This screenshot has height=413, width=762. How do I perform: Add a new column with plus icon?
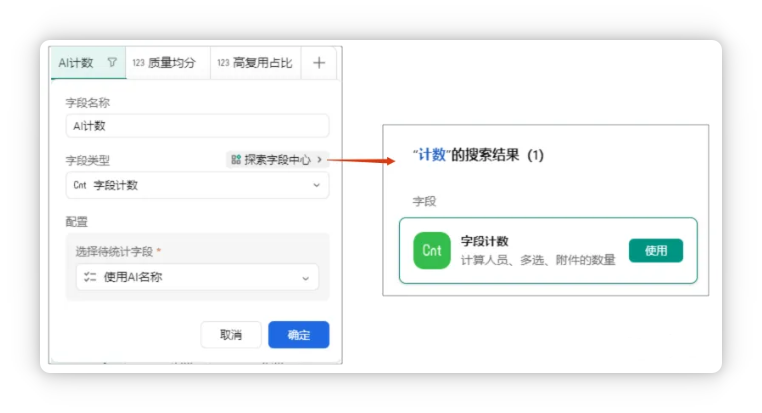point(319,63)
